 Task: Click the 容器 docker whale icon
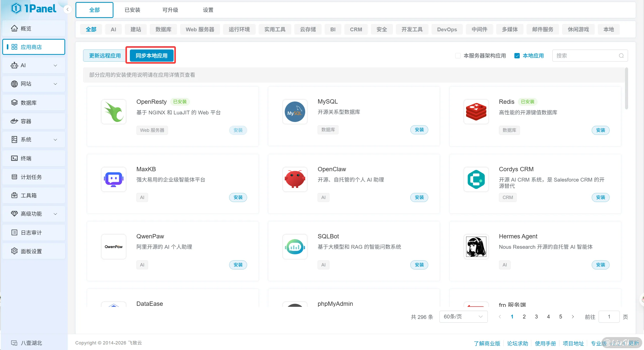[14, 121]
